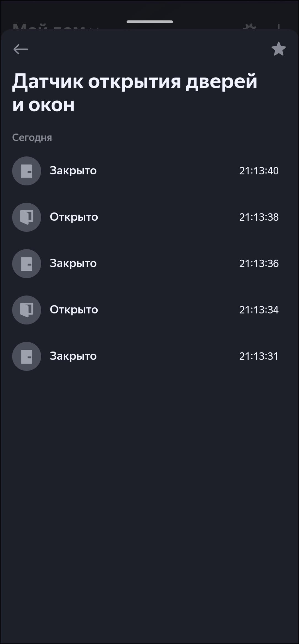Click the closed door icon at 21:13:36
This screenshot has width=299, height=644.
(x=26, y=264)
